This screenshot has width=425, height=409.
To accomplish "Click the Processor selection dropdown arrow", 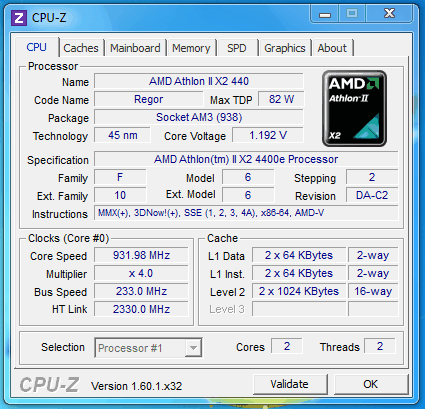I will click(193, 348).
